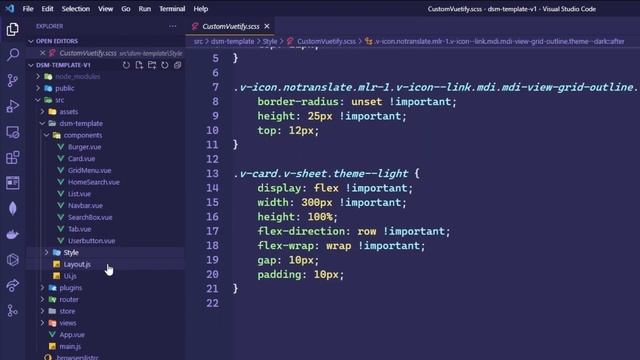This screenshot has width=640, height=360.
Task: Open the View menu
Action: tap(105, 9)
